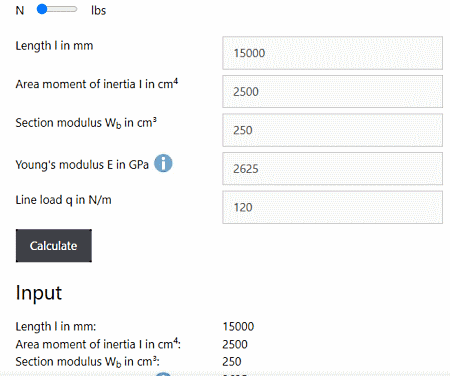Click the 'Section modulus Wb' form label
This screenshot has height=380, width=450.
[86, 123]
